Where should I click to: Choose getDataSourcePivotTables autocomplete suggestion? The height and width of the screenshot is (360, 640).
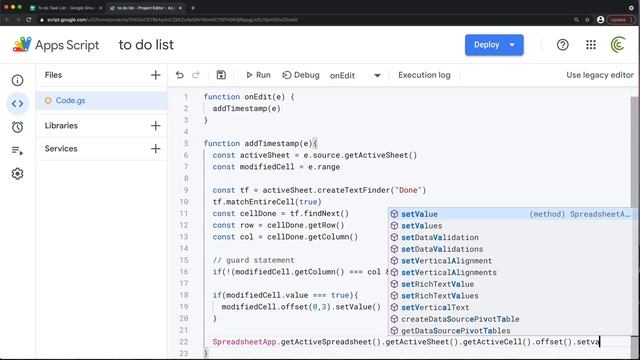pos(512,331)
